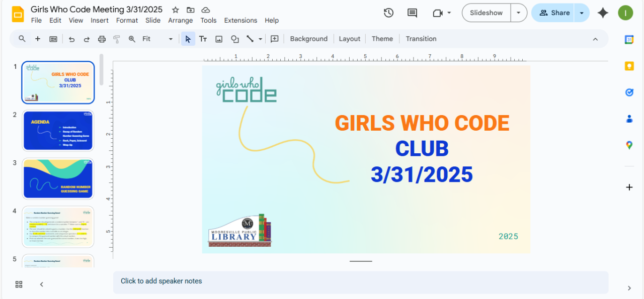Screen dimensions: 644x299
Task: Click the move to folder icon
Action: pyautogui.click(x=190, y=10)
